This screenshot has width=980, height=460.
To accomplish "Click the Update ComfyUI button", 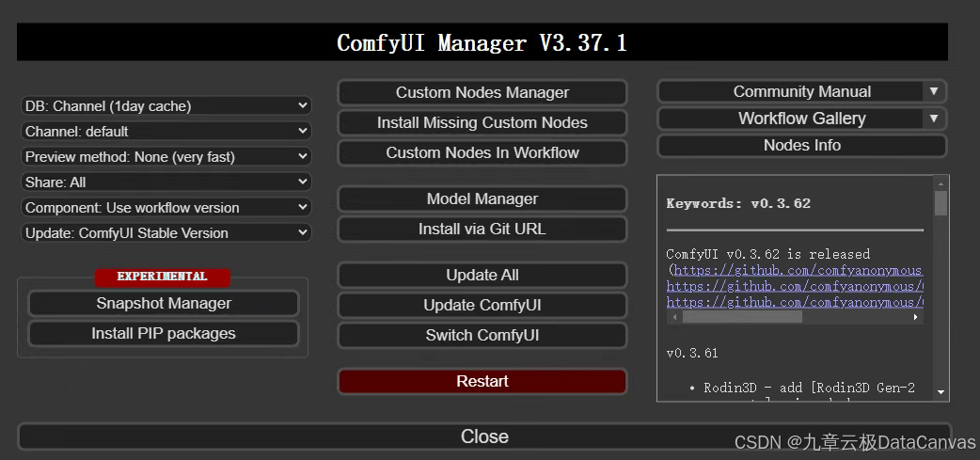I will (x=482, y=305).
